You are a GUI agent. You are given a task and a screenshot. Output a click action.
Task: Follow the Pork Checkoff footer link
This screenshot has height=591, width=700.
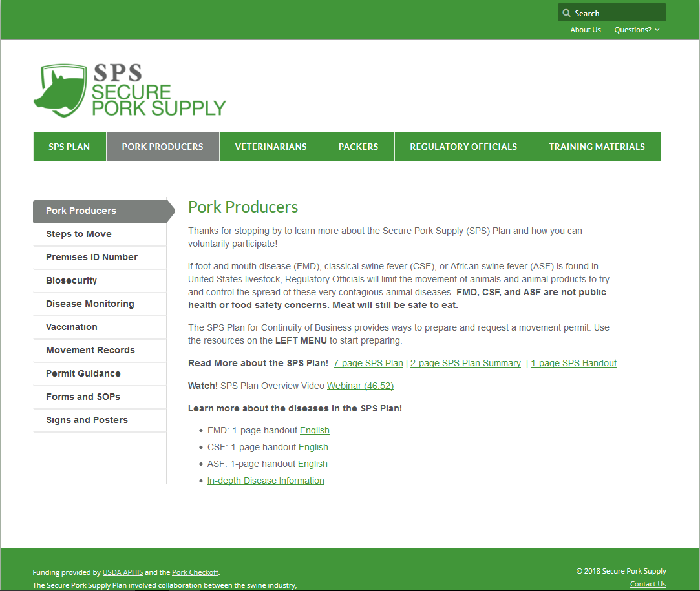click(x=195, y=572)
